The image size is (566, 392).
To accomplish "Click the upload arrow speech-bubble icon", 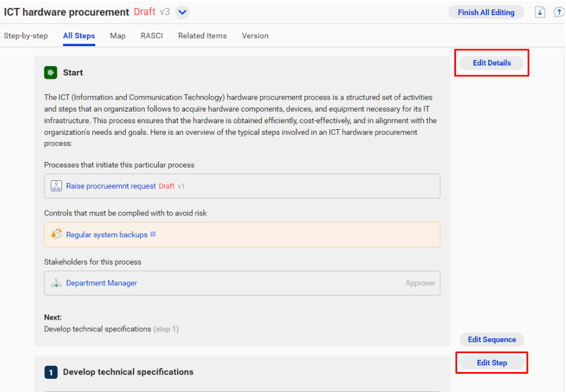I will click(559, 12).
